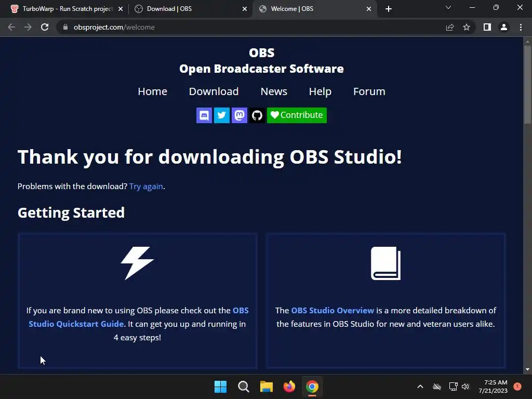Click the Try again download link
Viewport: 532px width, 399px height.
tap(146, 187)
